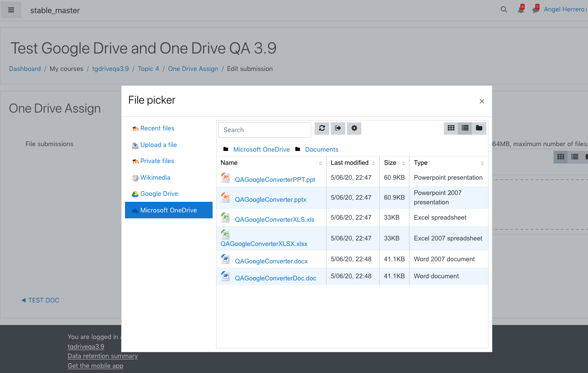Log out of the OneDrive repository
This screenshot has width=588, height=373.
(x=338, y=128)
